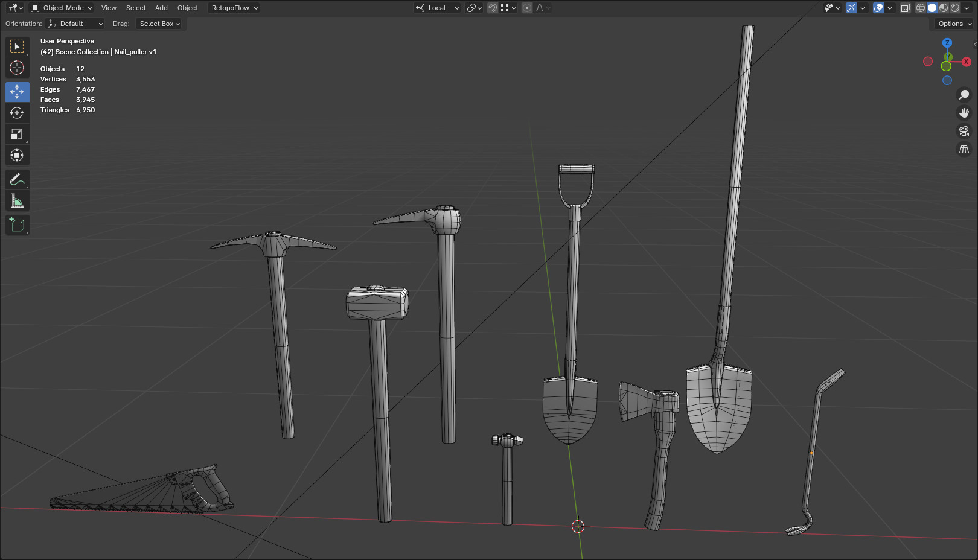Toggle viewport gizmos display
The width and height of the screenshot is (978, 560).
click(x=851, y=8)
